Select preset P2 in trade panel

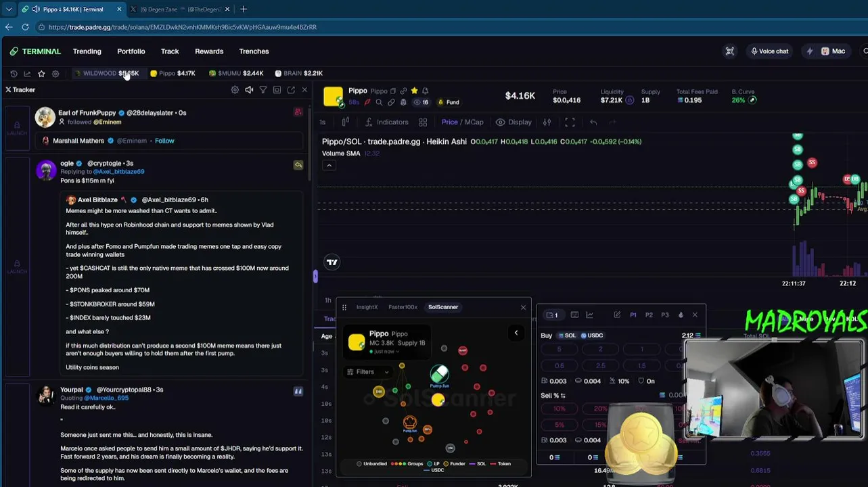pos(649,315)
